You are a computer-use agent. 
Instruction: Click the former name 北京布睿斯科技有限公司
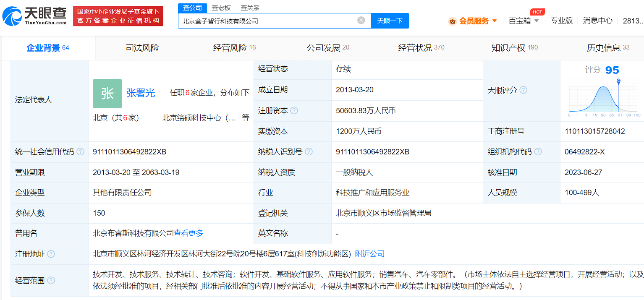coord(133,233)
